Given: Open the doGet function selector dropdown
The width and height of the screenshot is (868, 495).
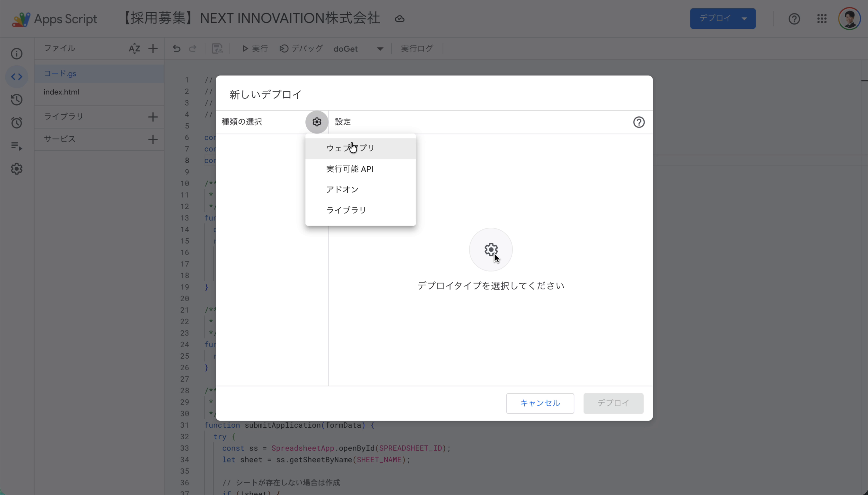Looking at the screenshot, I should coord(379,49).
